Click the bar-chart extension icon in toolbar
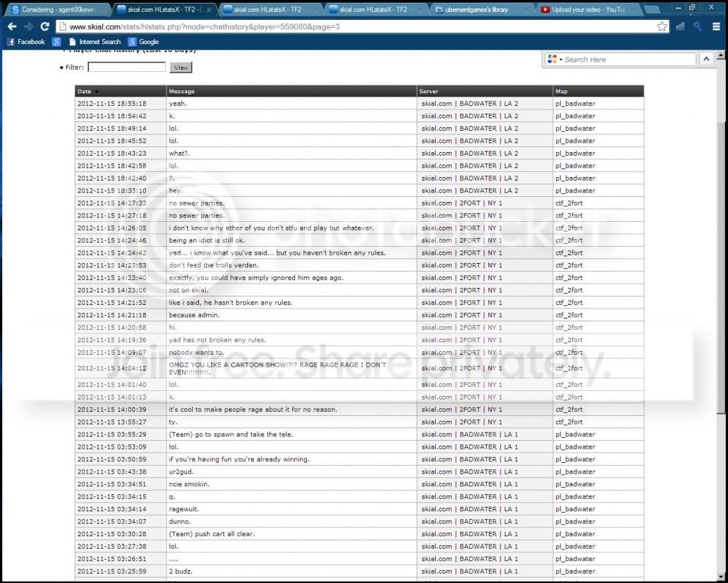 pos(680,26)
